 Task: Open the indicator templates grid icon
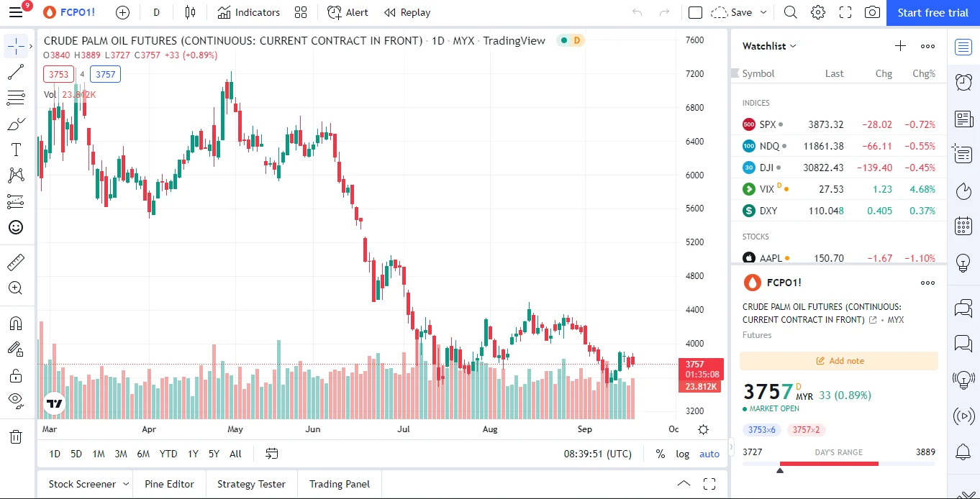point(301,12)
